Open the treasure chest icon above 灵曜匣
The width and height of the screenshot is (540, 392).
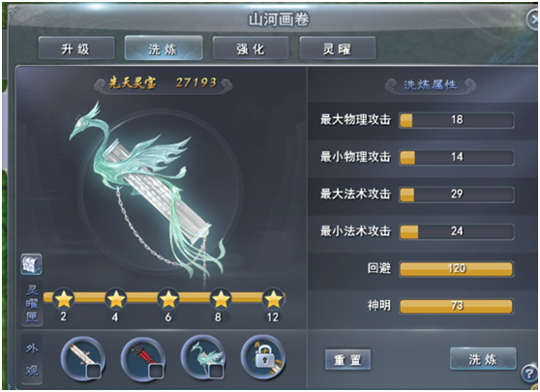click(x=31, y=264)
